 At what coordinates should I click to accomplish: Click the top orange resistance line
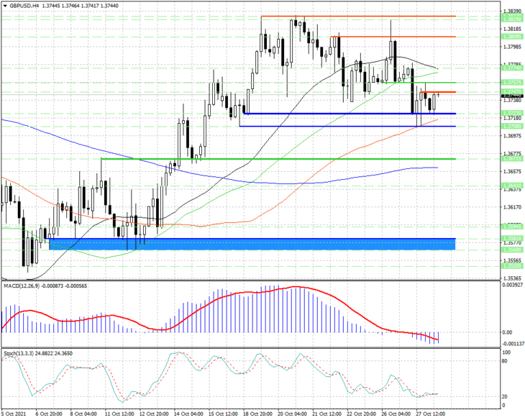click(358, 16)
